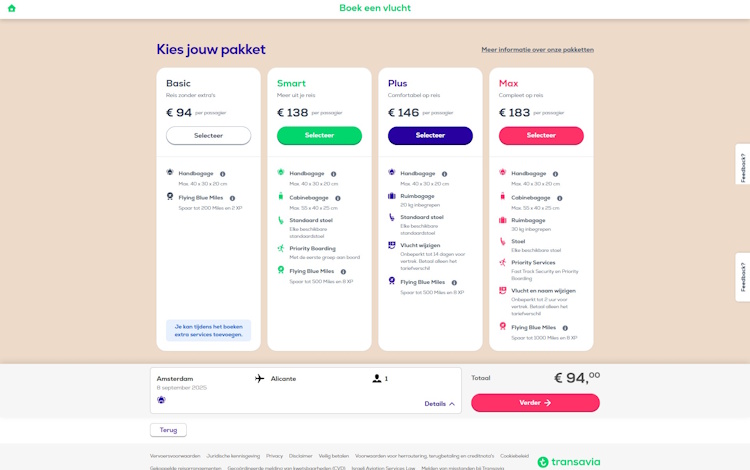Open Meer informatie over onze pakketten link
The image size is (750, 470).
tap(538, 50)
